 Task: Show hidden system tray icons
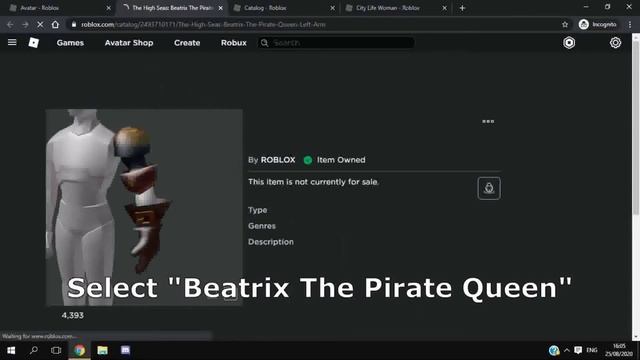[x=567, y=350]
